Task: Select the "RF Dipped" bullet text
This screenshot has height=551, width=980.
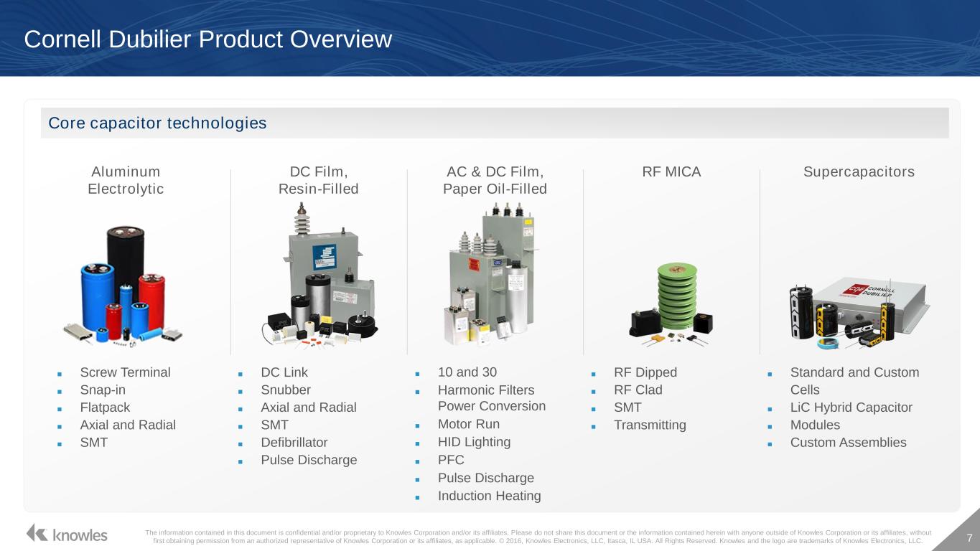Action: pyautogui.click(x=645, y=372)
